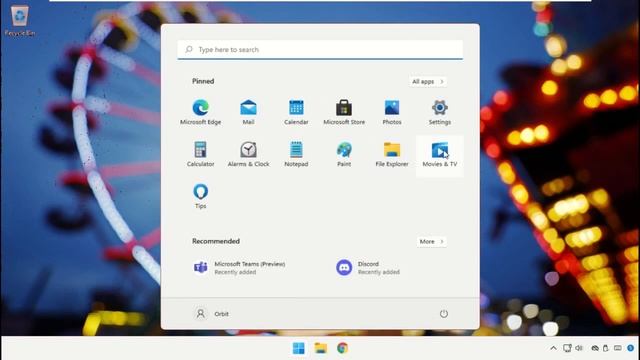The width and height of the screenshot is (640, 360).
Task: Open the All apps list
Action: 427,82
